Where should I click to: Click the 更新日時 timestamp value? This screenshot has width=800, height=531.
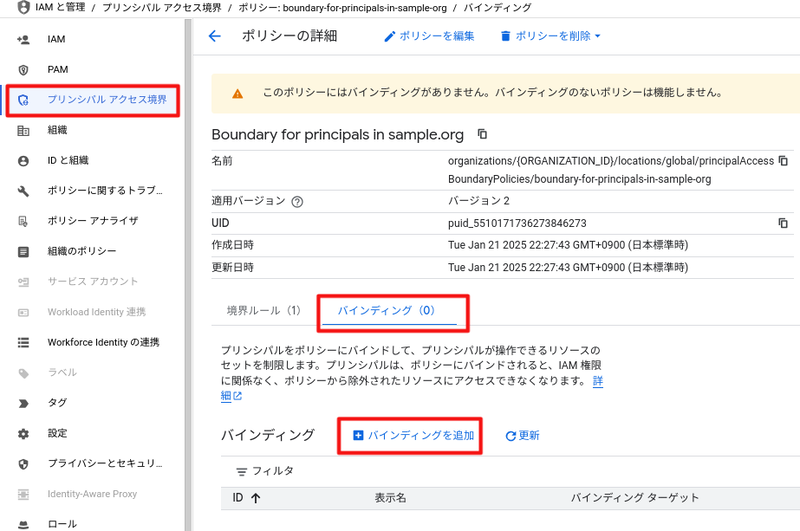[568, 268]
